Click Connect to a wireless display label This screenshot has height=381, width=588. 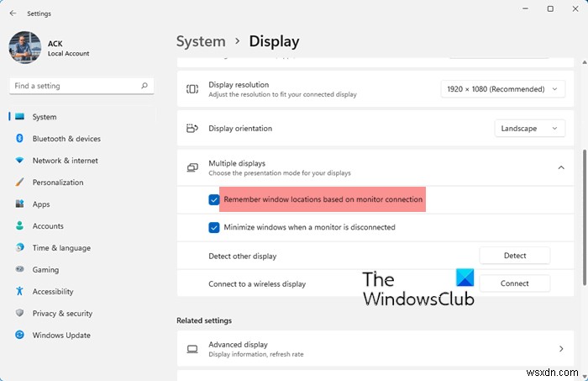(x=257, y=283)
